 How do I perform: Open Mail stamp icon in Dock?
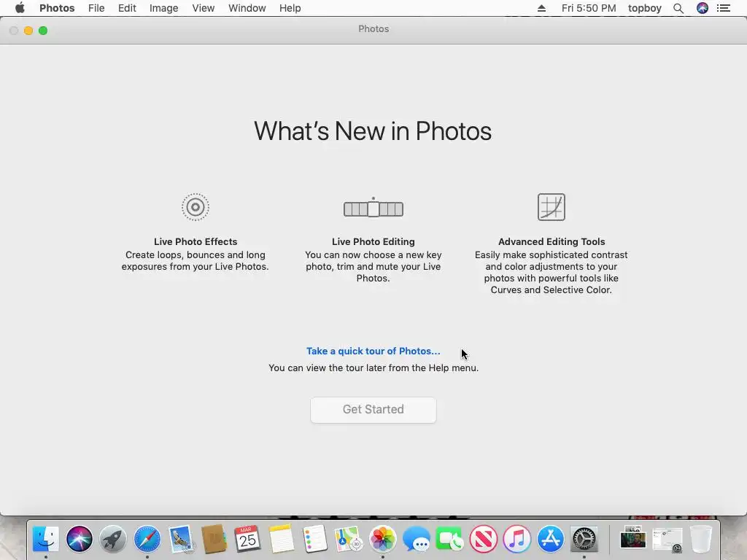tap(181, 539)
